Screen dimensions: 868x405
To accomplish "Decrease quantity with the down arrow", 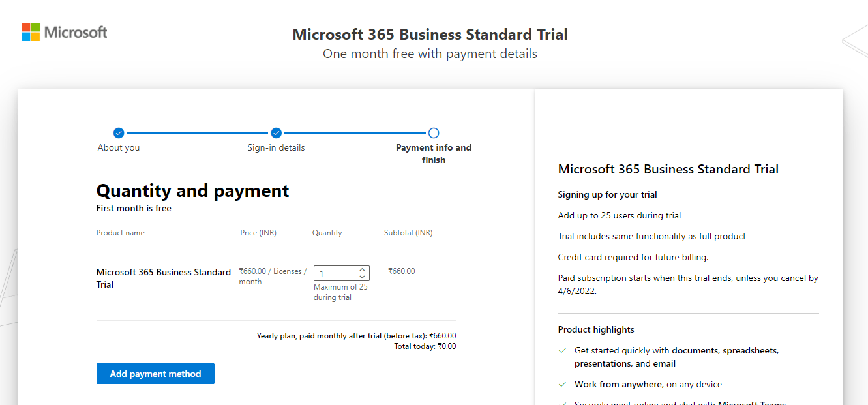I will point(362,277).
